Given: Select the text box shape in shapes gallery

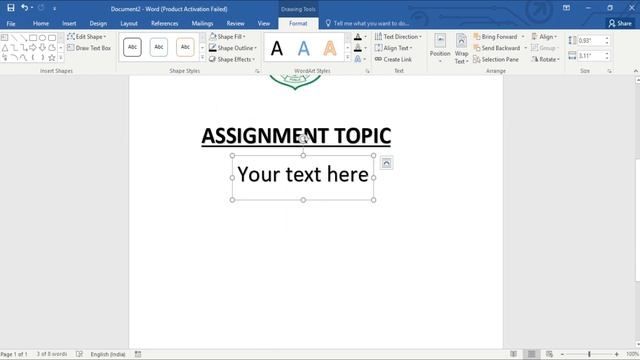Looking at the screenshot, I should click(4, 38).
